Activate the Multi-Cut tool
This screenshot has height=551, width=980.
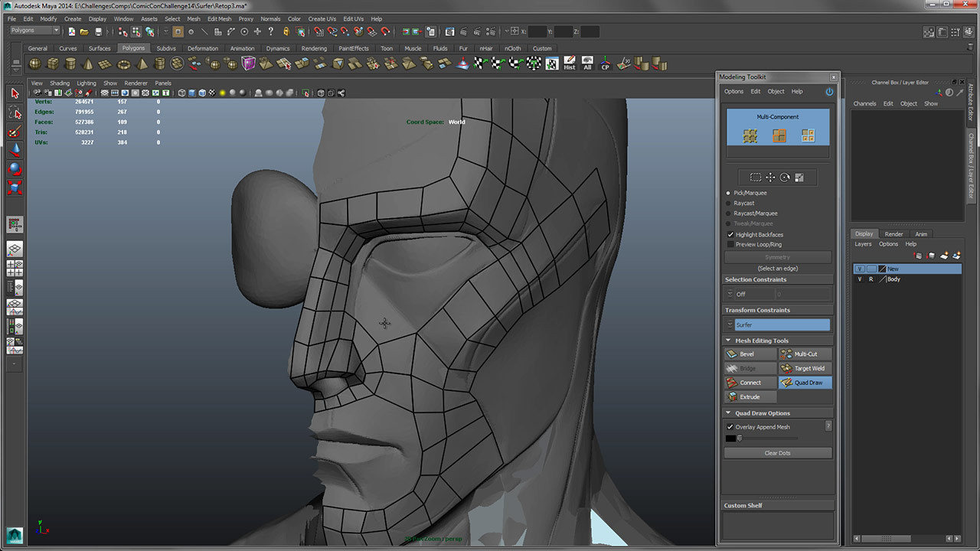(805, 354)
